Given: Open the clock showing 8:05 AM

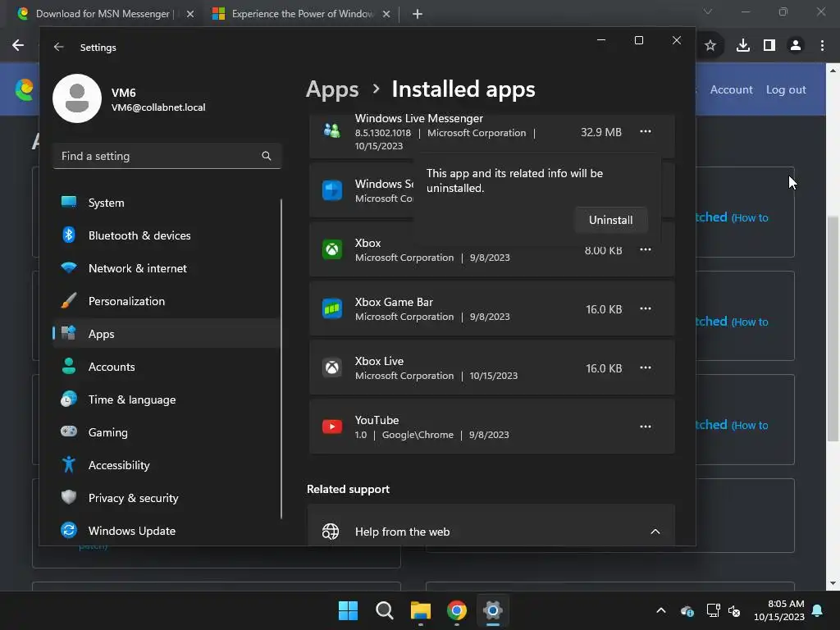Looking at the screenshot, I should point(779,610).
